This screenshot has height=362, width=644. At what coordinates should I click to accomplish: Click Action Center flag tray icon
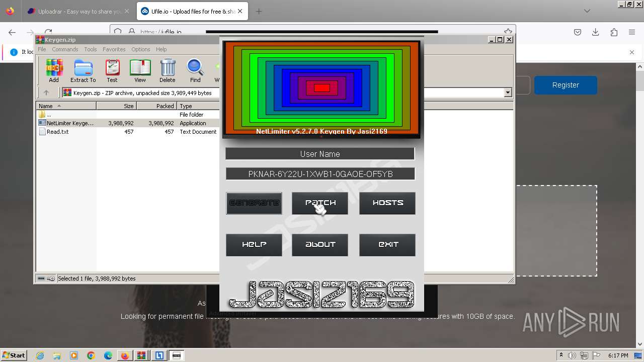pyautogui.click(x=596, y=355)
